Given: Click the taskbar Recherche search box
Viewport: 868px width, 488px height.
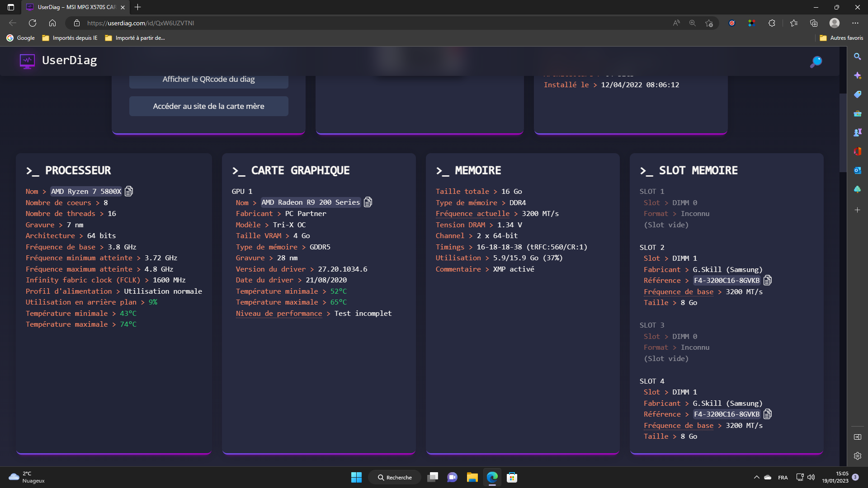Looking at the screenshot, I should point(395,477).
